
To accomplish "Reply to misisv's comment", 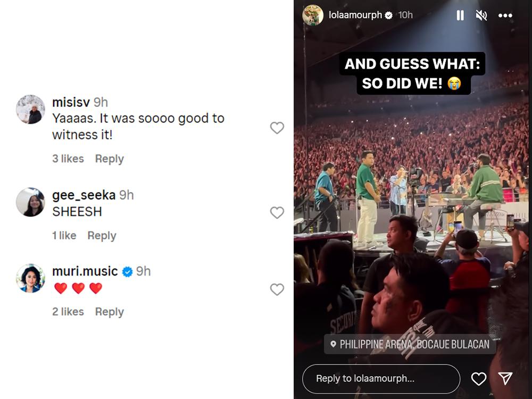I will click(x=109, y=159).
